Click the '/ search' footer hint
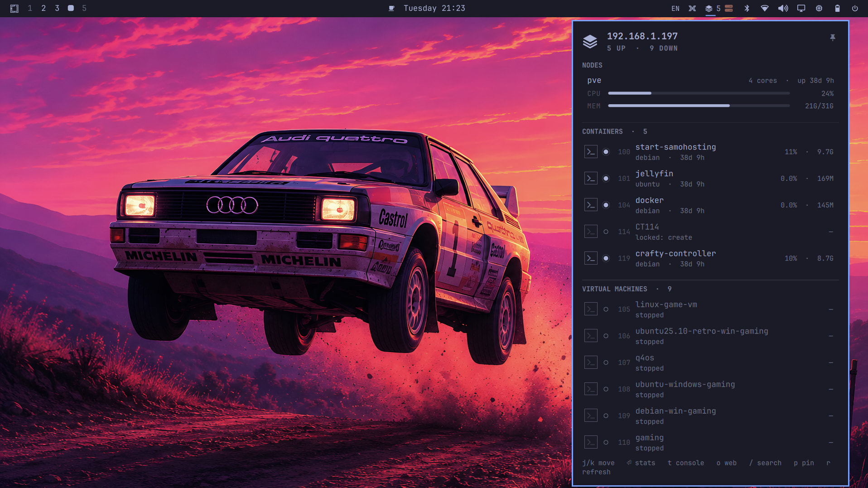Image resolution: width=868 pixels, height=488 pixels. point(765,463)
